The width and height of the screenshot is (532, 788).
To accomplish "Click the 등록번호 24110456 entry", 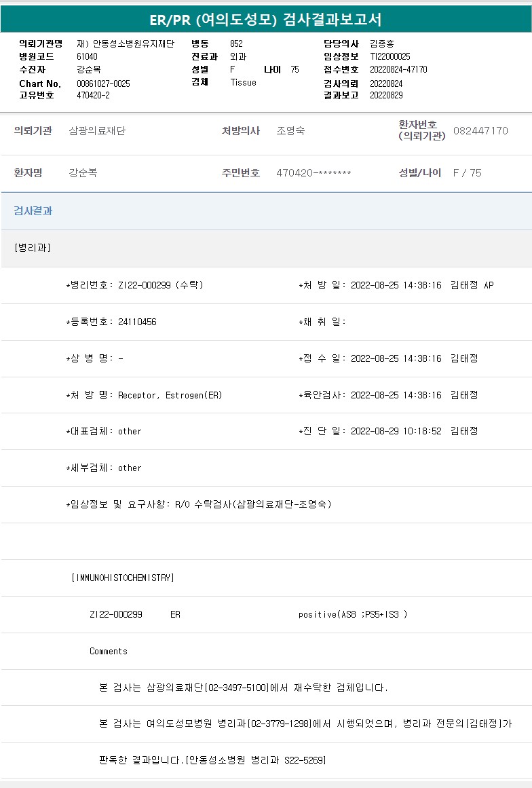I will tap(111, 322).
